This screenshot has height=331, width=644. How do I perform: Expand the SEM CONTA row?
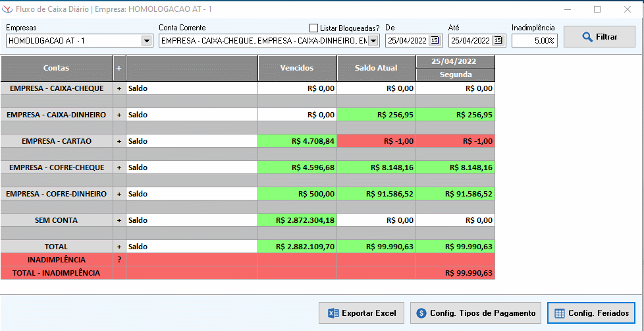[120, 220]
